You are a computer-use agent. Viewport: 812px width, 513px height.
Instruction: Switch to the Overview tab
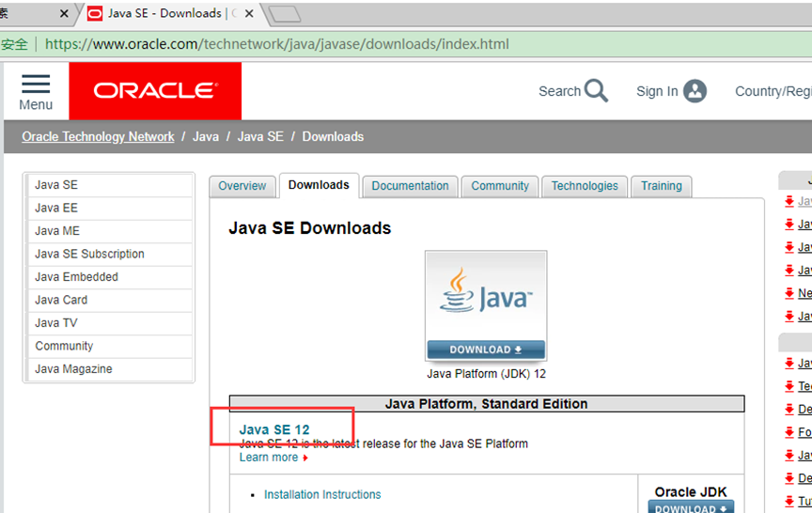pyautogui.click(x=242, y=186)
